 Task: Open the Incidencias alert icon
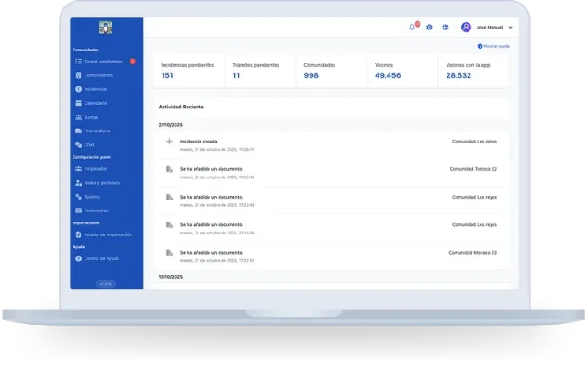[78, 89]
